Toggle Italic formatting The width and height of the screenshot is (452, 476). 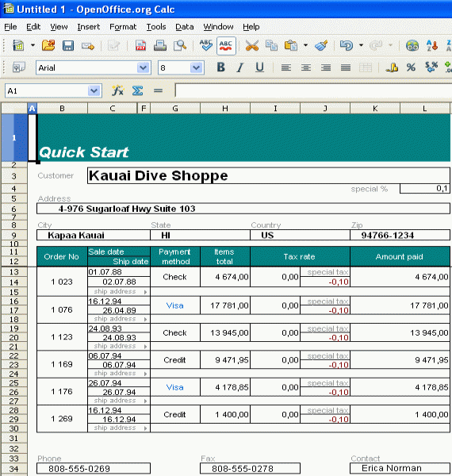[x=240, y=67]
